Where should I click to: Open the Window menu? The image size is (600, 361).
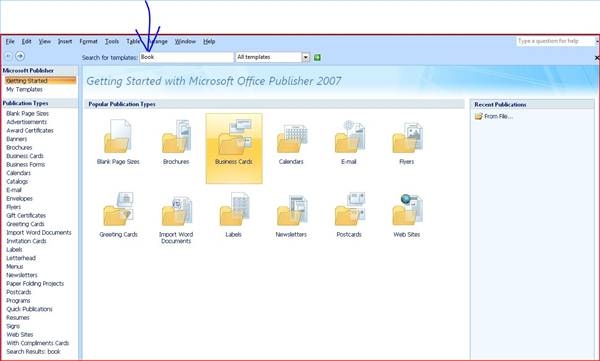pos(185,41)
